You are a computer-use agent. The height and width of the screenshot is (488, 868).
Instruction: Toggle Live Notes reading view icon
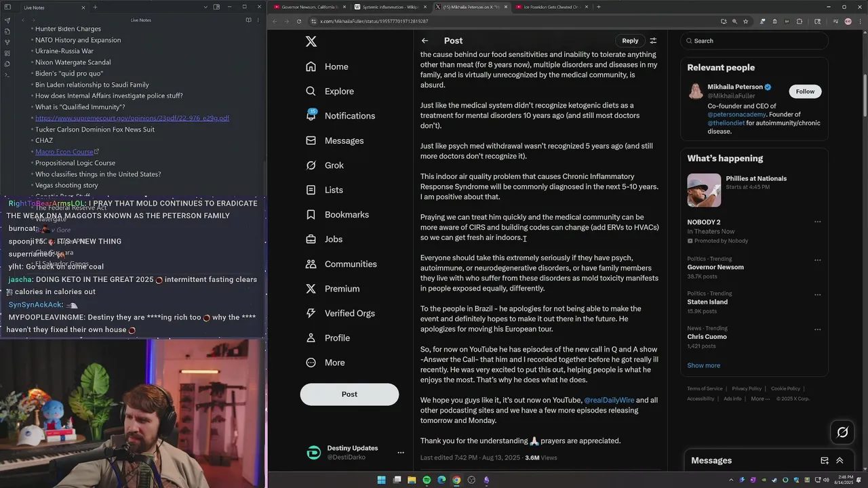point(248,20)
